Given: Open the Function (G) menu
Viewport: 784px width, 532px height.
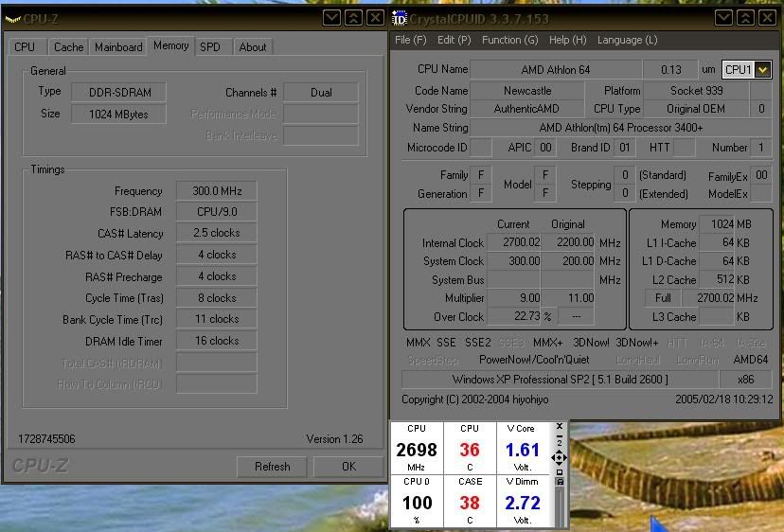Looking at the screenshot, I should pyautogui.click(x=510, y=40).
